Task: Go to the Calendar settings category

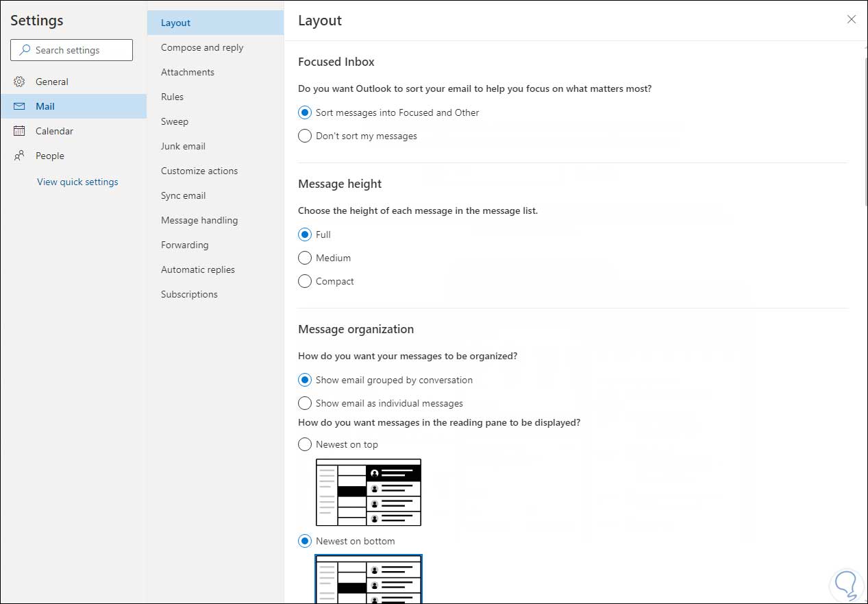Action: [x=73, y=131]
